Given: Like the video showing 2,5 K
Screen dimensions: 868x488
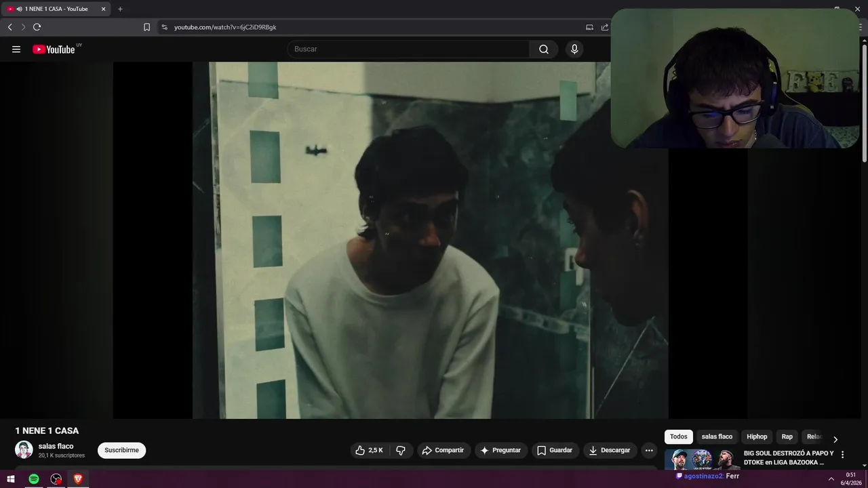Looking at the screenshot, I should click(370, 450).
